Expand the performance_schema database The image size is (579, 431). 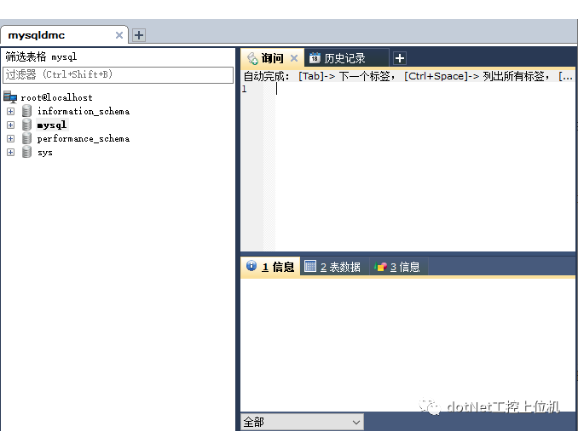pyautogui.click(x=11, y=138)
